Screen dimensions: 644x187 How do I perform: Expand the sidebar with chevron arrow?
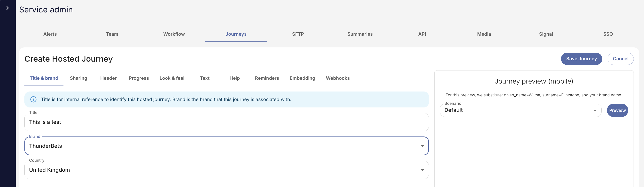click(8, 8)
